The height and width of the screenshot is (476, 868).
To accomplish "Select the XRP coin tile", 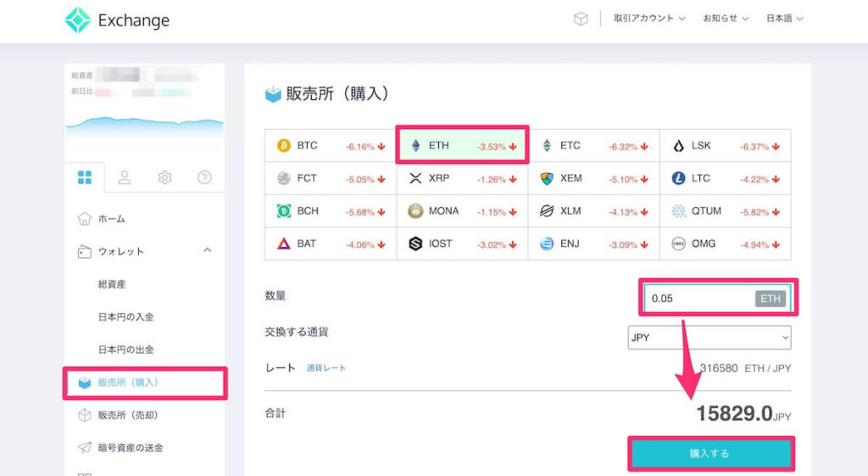I will [x=462, y=179].
